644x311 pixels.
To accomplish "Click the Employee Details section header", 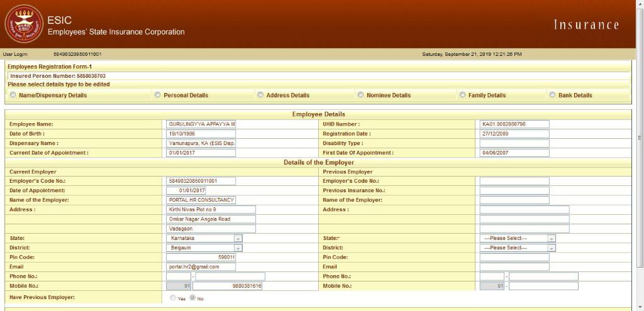I will 318,114.
